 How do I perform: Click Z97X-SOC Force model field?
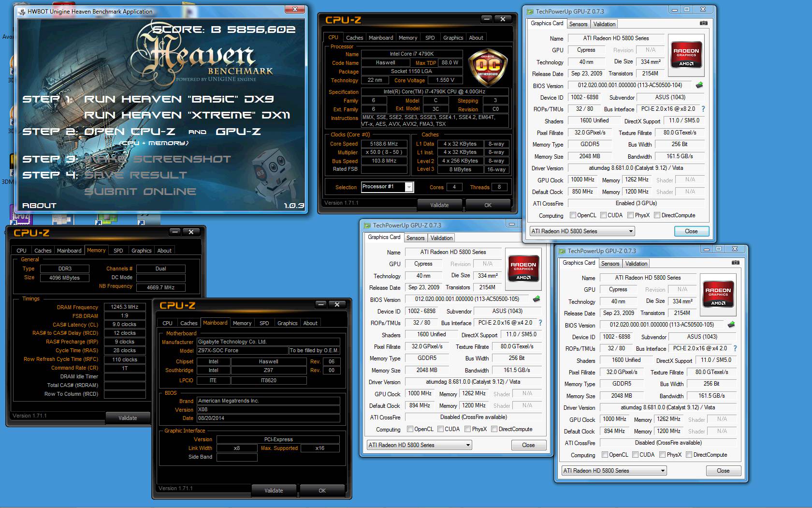coord(242,351)
